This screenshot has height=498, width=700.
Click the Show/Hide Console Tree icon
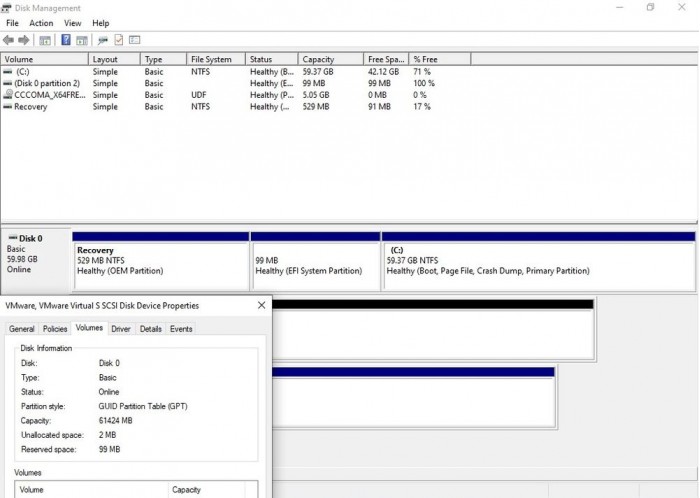point(45,40)
